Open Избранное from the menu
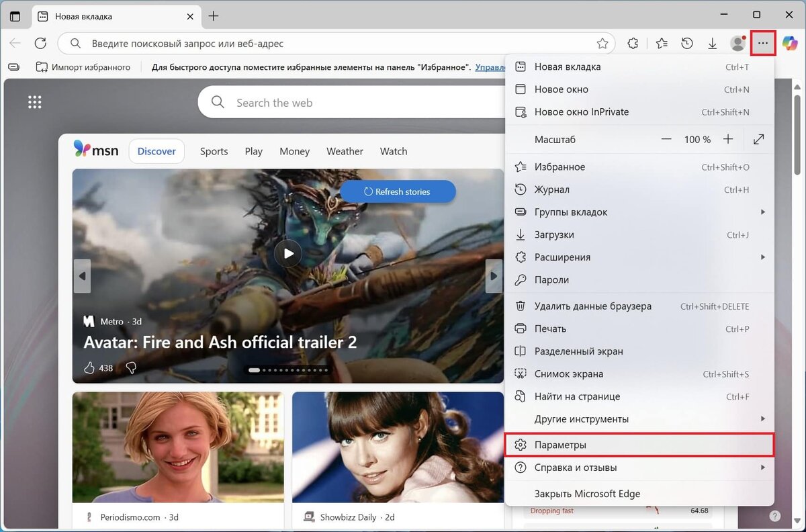The image size is (806, 532). point(639,167)
